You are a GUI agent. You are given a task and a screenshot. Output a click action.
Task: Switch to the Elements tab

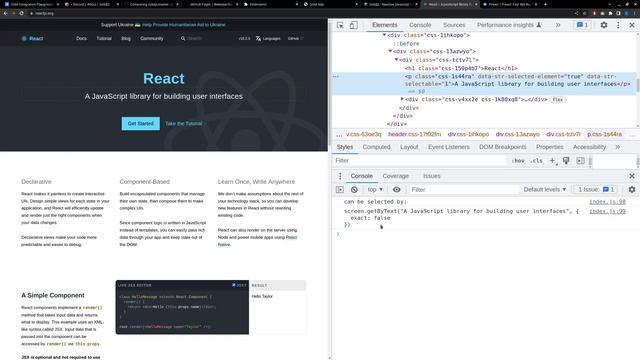click(384, 25)
